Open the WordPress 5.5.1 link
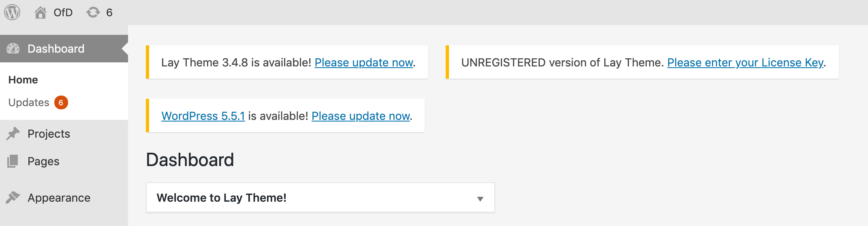Screen dimensions: 868x226 pyautogui.click(x=203, y=116)
